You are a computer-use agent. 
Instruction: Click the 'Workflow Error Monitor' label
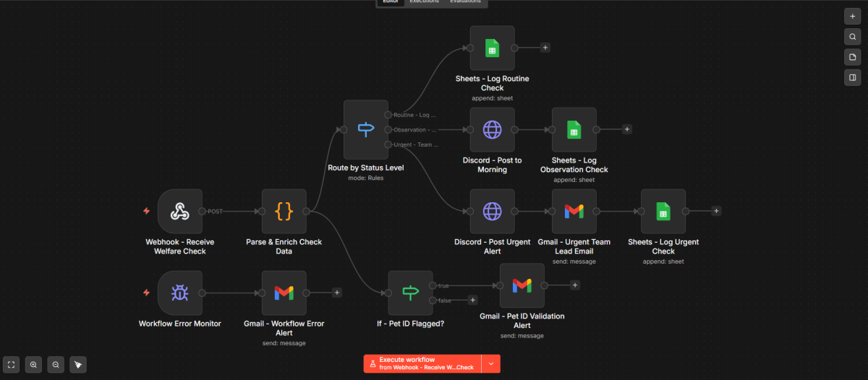pyautogui.click(x=179, y=324)
